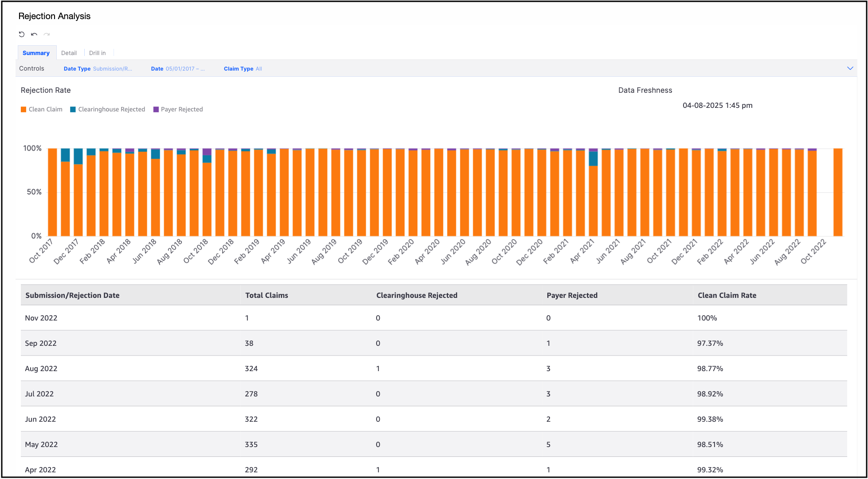Click the 50% y-axis label
The height and width of the screenshot is (479, 868).
tap(34, 192)
